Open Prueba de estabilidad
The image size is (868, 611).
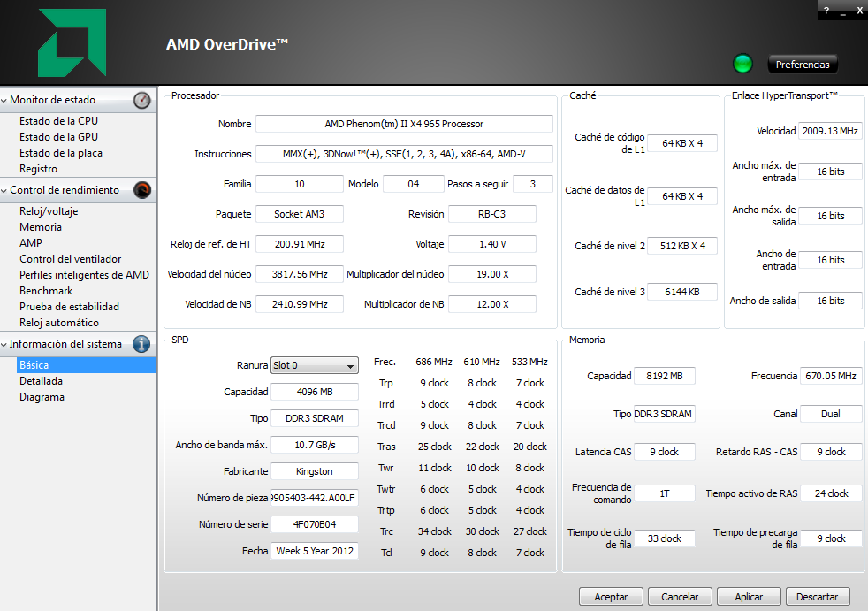pyautogui.click(x=69, y=306)
